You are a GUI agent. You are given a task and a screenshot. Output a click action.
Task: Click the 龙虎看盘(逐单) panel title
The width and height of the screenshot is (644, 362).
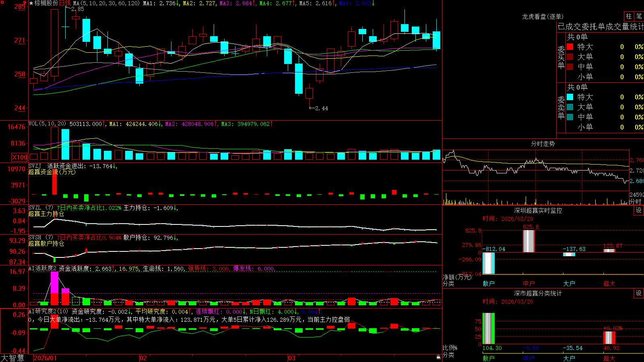tap(543, 16)
